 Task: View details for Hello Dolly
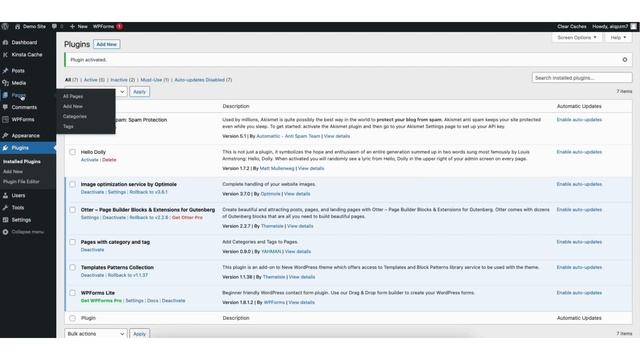tap(311, 169)
